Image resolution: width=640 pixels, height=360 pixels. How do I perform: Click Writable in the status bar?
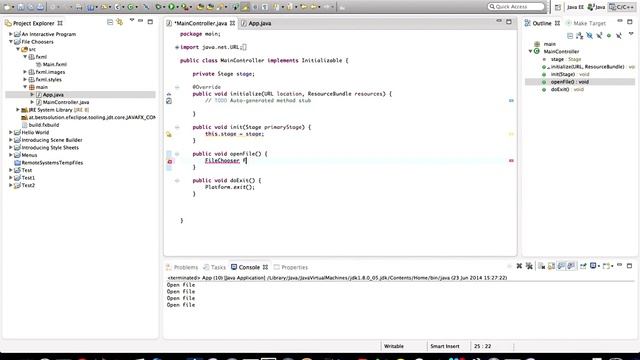[x=394, y=346]
